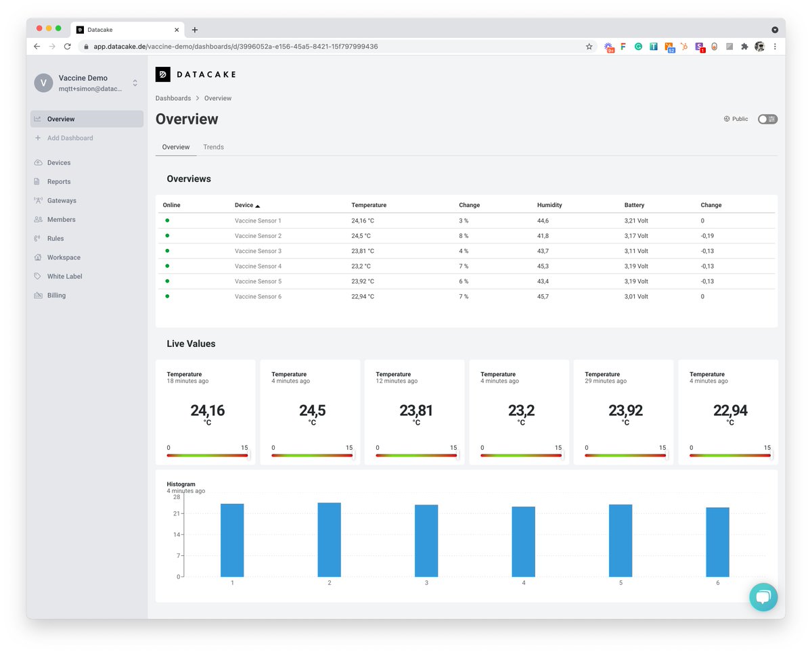Image resolution: width=812 pixels, height=654 pixels.
Task: Open the Chrome browser menu dots
Action: 775,47
